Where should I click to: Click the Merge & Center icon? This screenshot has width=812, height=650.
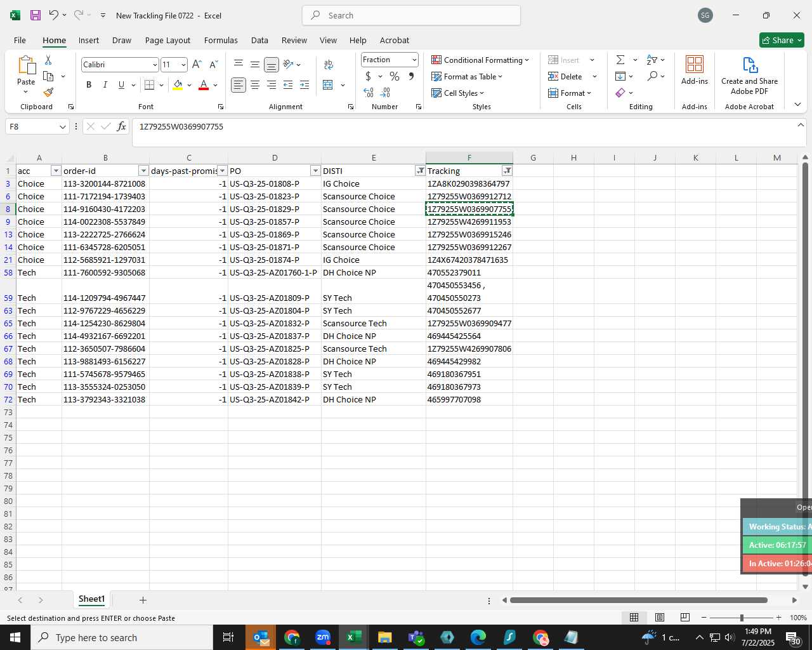(328, 84)
